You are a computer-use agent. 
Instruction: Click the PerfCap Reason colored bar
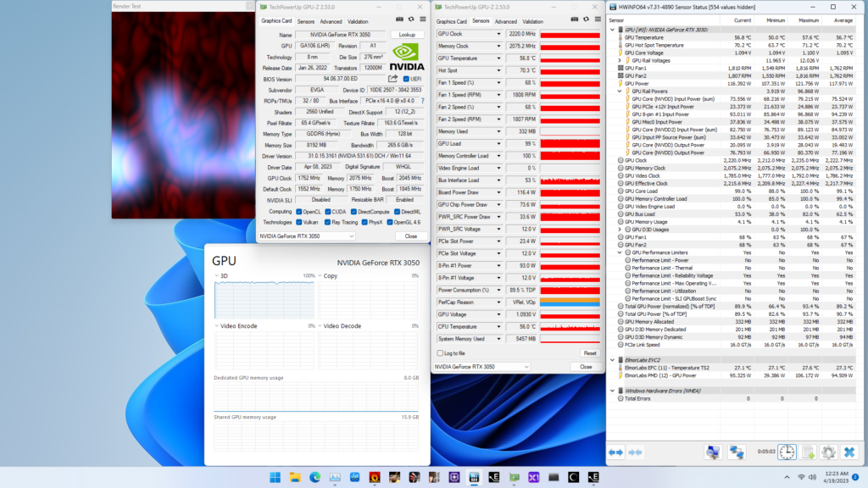(x=570, y=302)
